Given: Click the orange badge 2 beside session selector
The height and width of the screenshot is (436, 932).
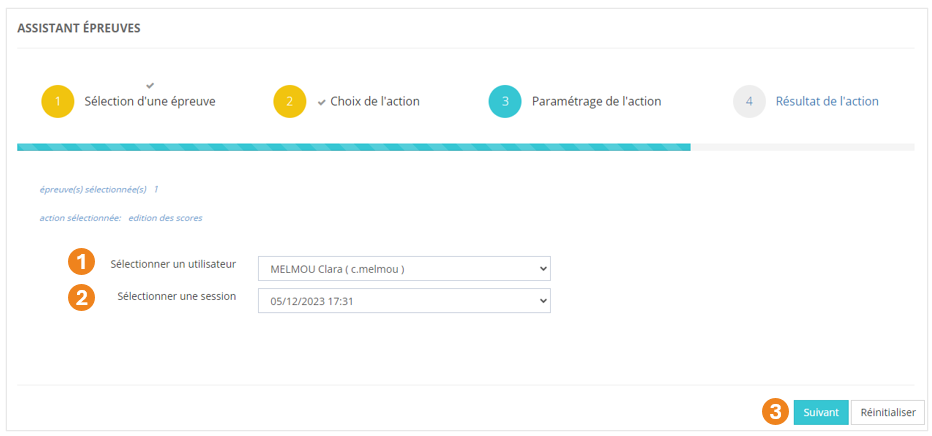Looking at the screenshot, I should click(81, 297).
